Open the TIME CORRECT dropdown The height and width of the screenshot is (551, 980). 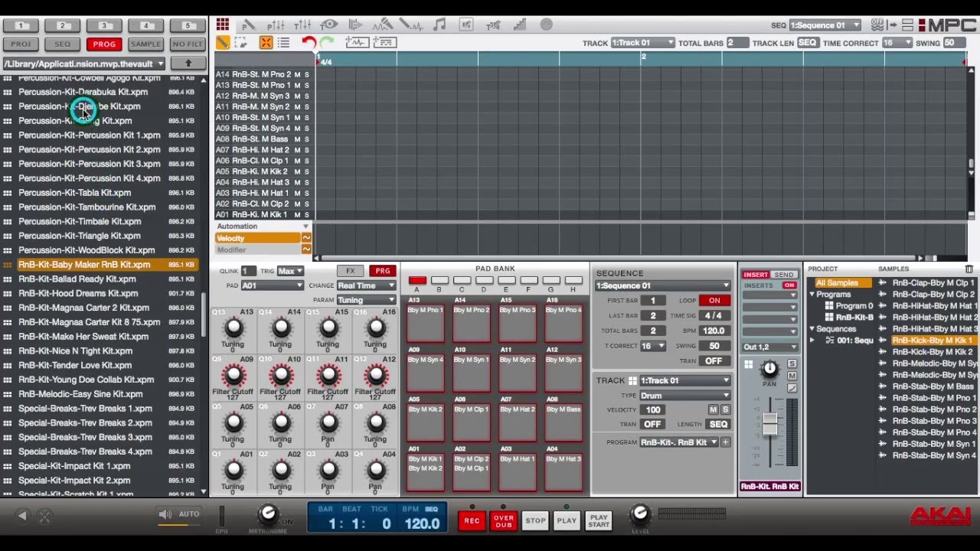tap(897, 43)
